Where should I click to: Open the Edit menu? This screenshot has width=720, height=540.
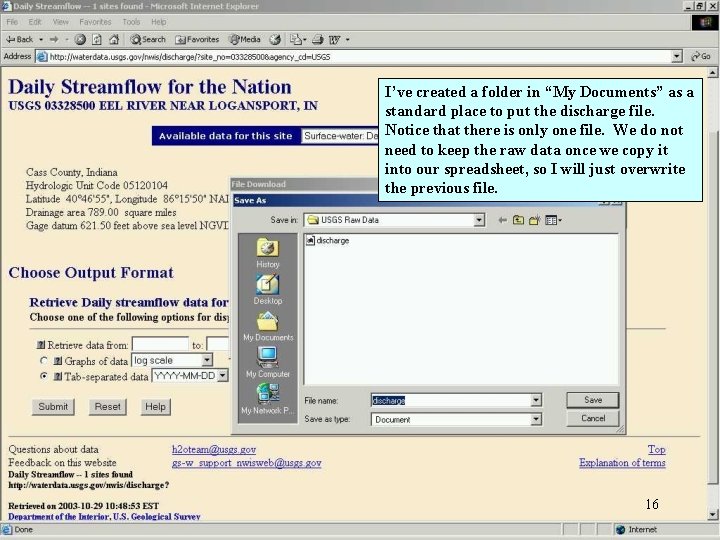35,22
